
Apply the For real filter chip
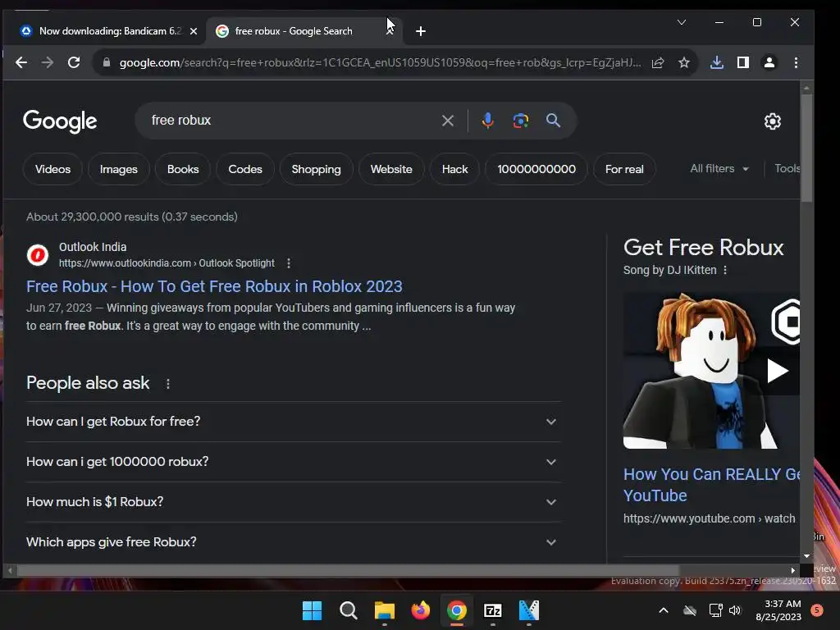pos(624,169)
